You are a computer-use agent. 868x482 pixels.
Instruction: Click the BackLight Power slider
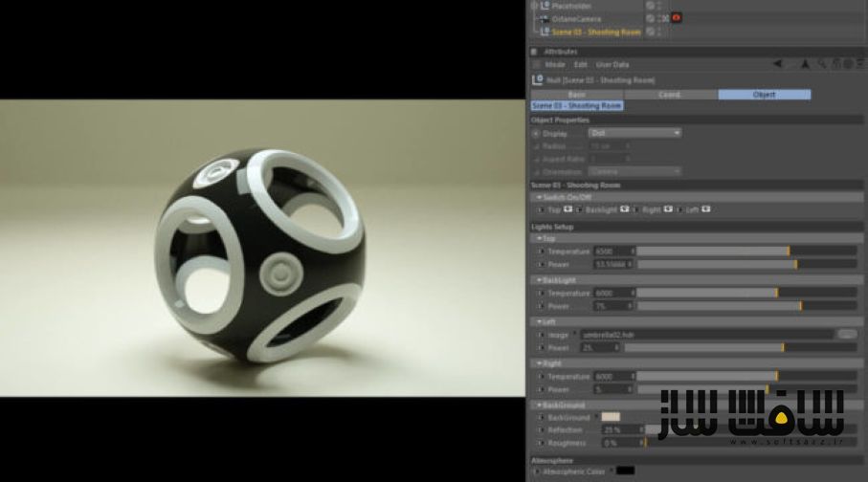click(x=746, y=306)
